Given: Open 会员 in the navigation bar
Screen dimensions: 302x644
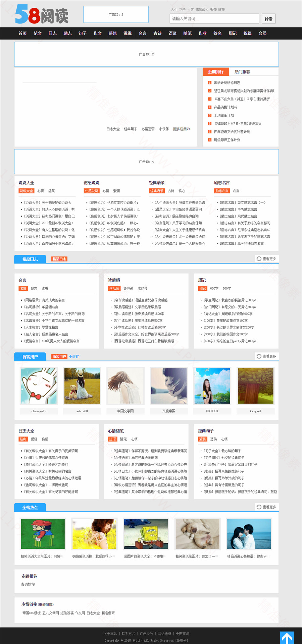Looking at the screenshot, I should point(263,34).
